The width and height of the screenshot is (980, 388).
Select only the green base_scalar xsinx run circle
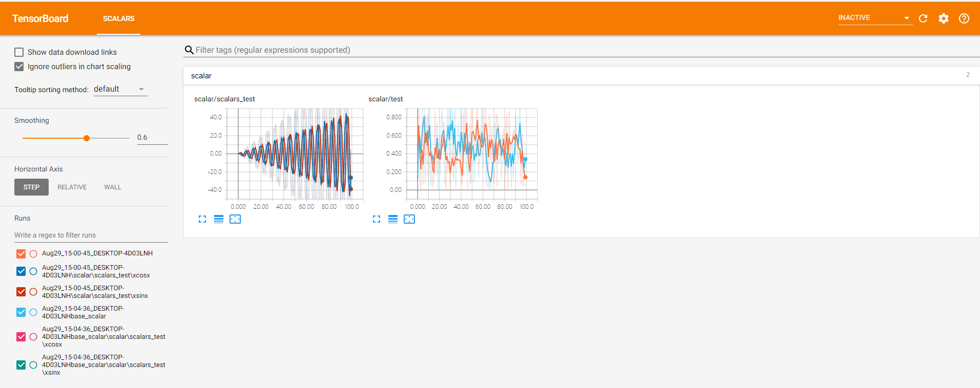(x=33, y=365)
